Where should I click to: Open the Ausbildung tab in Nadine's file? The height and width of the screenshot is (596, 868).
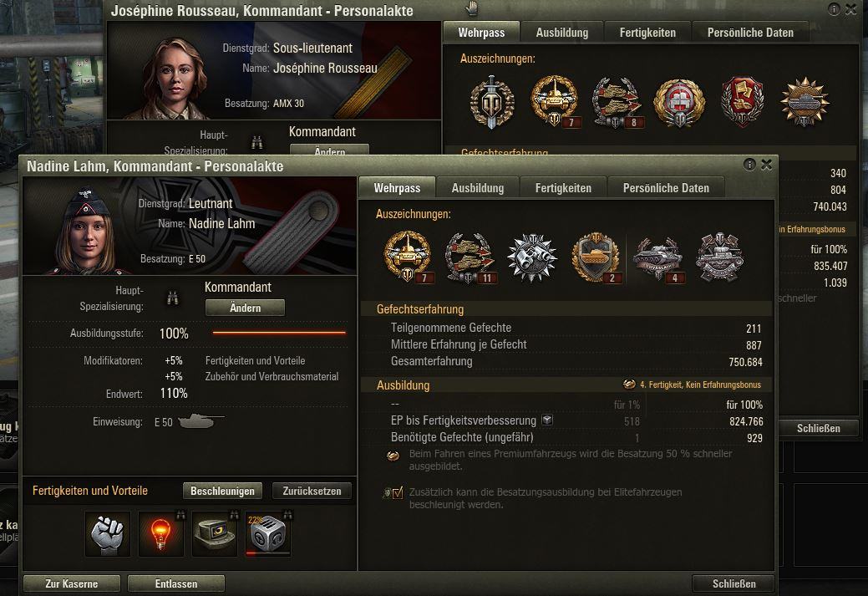478,188
